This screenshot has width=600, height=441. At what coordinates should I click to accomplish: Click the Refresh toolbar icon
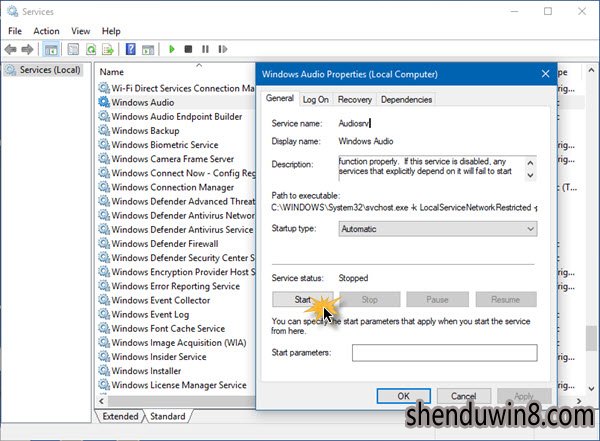[91, 49]
